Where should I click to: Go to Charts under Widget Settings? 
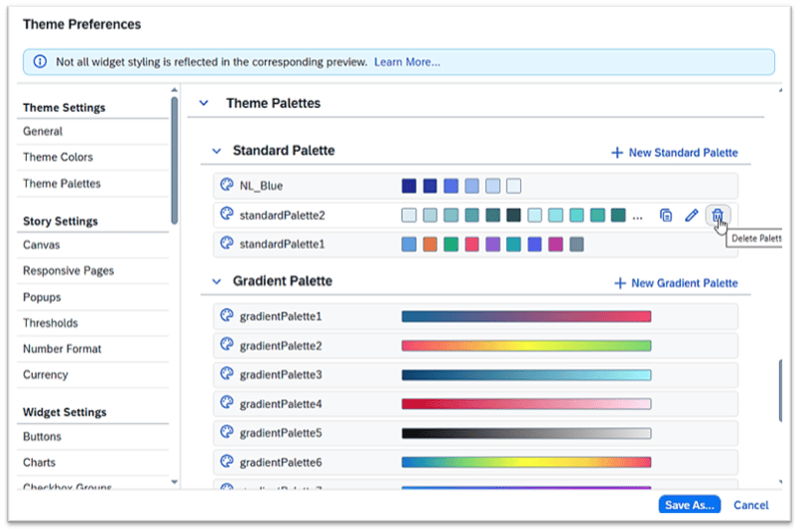click(x=40, y=462)
